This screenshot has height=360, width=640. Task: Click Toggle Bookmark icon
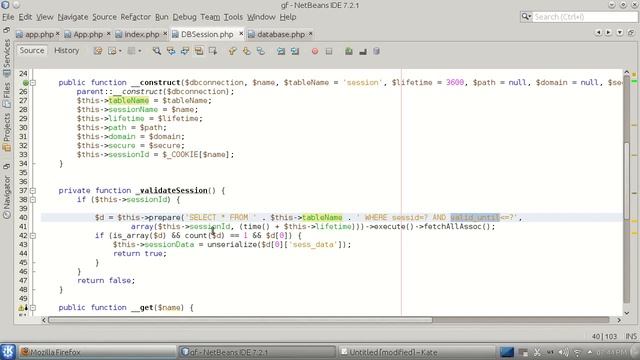[x=260, y=51]
